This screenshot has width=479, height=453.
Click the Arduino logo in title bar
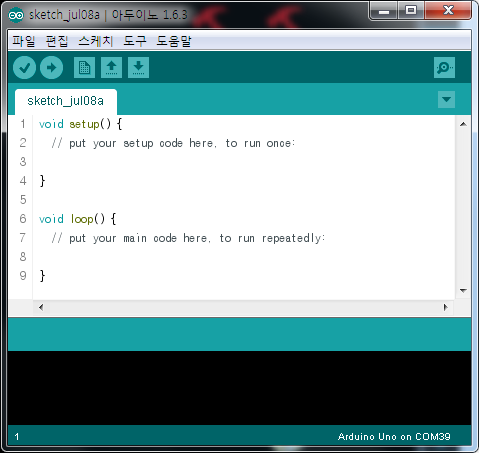coord(16,15)
